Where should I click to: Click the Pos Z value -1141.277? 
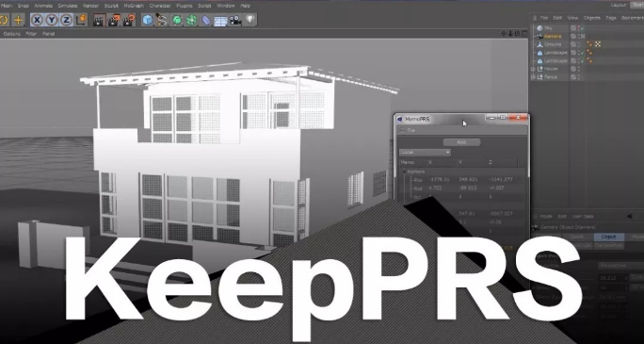(500, 180)
